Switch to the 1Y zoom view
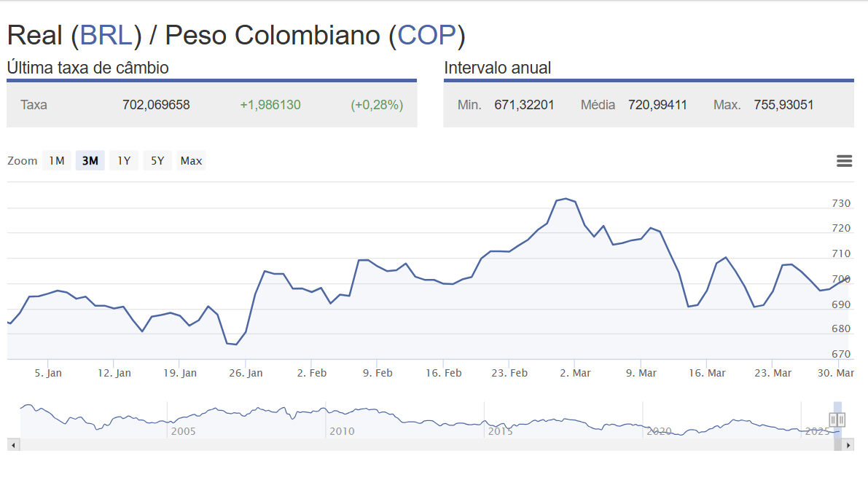 point(123,160)
